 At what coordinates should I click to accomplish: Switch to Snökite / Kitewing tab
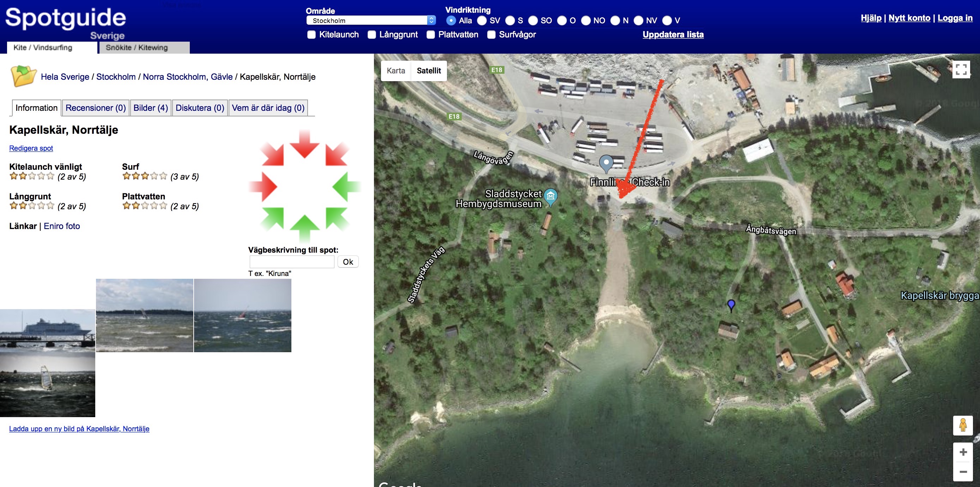point(144,48)
